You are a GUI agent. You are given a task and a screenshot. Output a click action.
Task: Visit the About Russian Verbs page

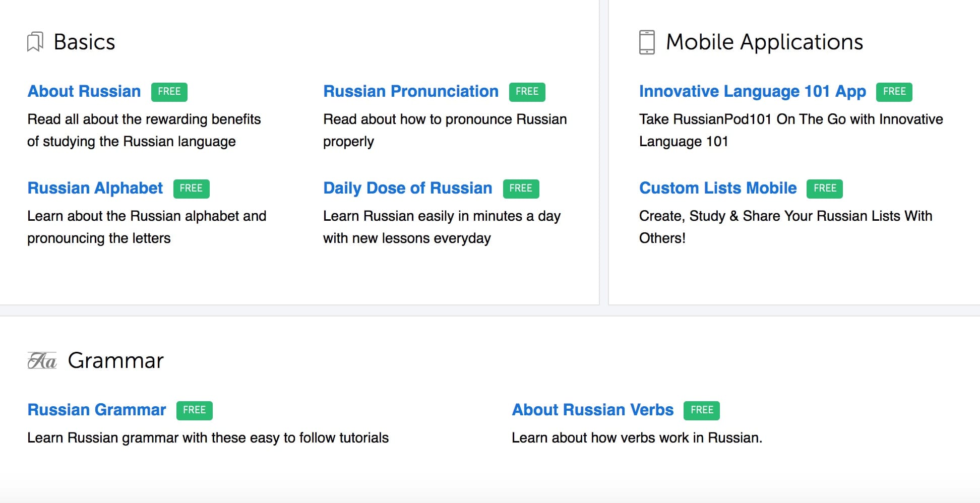(x=593, y=410)
